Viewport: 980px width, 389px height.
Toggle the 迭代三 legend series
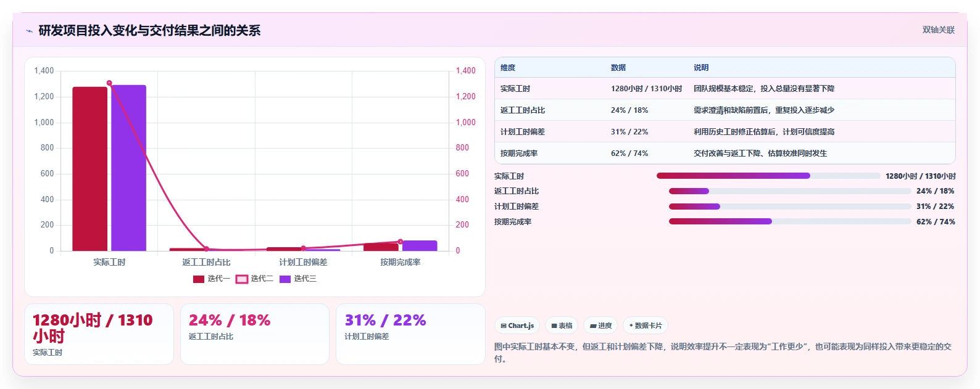click(x=297, y=279)
